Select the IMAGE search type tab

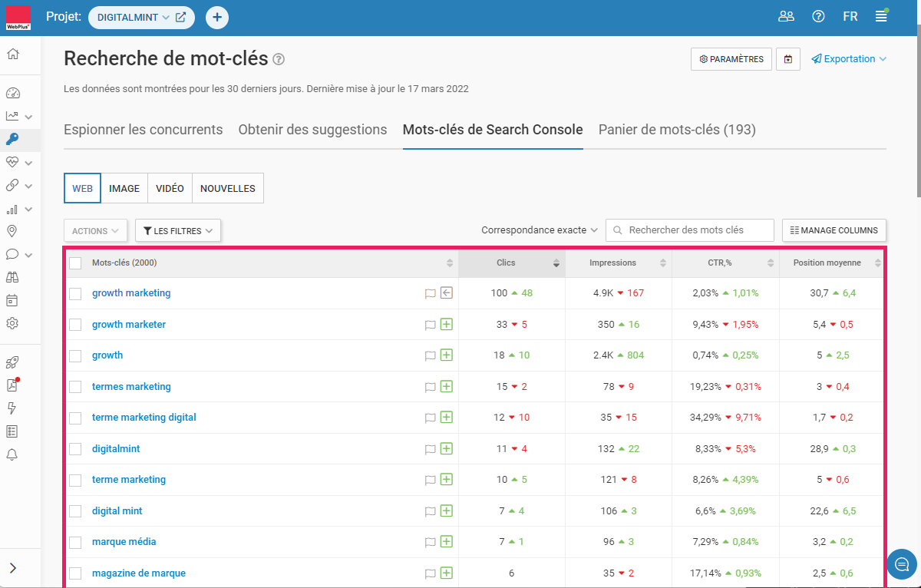click(124, 188)
